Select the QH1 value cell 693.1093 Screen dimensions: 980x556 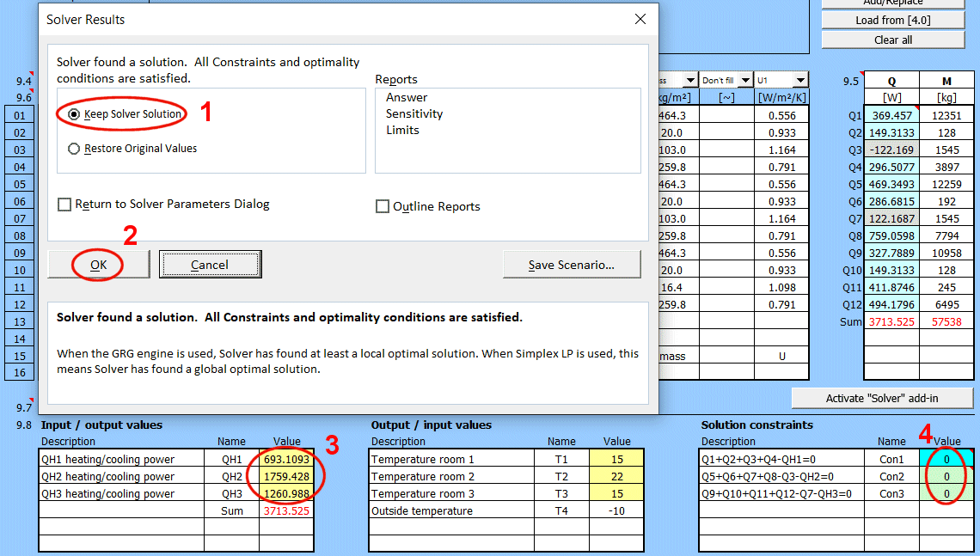coord(287,460)
